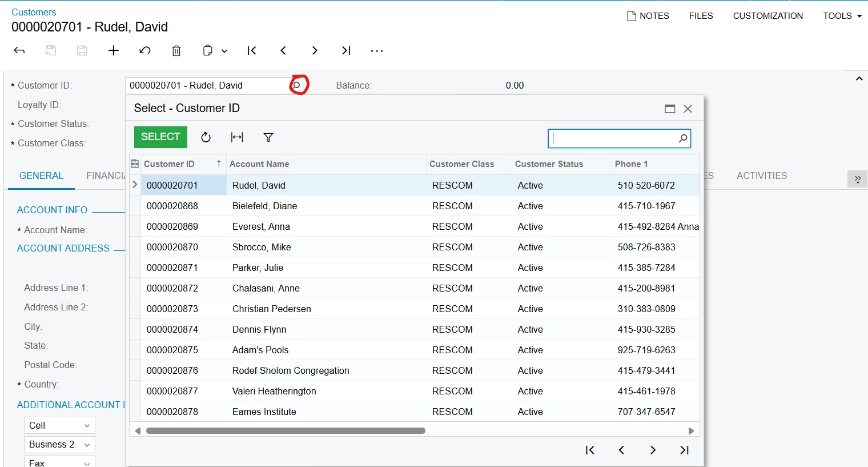Sort by Customer Status column header
The image size is (868, 467).
pyautogui.click(x=561, y=164)
